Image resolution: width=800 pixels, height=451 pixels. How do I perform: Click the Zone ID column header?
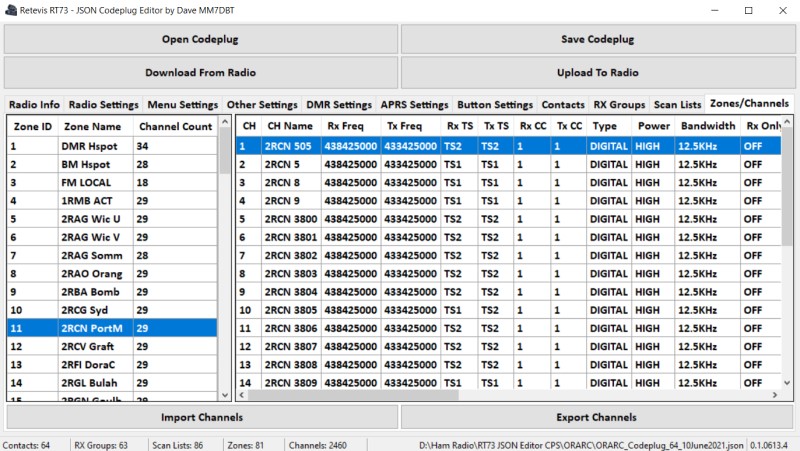pos(33,127)
